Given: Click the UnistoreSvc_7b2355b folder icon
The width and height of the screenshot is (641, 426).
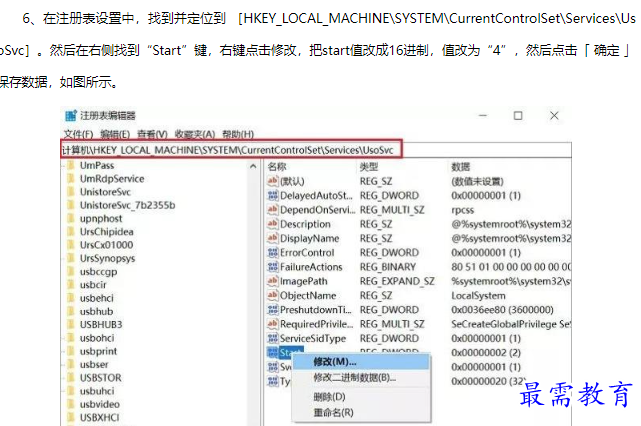Looking at the screenshot, I should coord(71,205).
